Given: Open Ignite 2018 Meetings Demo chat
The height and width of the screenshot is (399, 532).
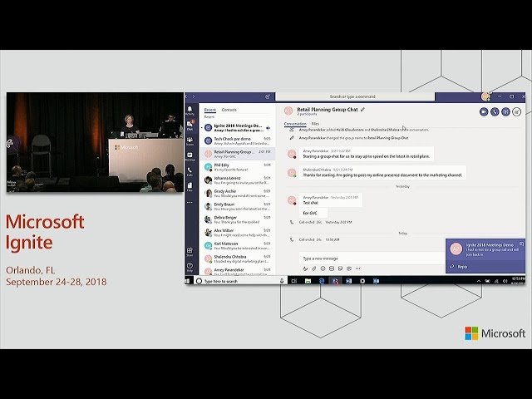Looking at the screenshot, I should click(x=238, y=128).
